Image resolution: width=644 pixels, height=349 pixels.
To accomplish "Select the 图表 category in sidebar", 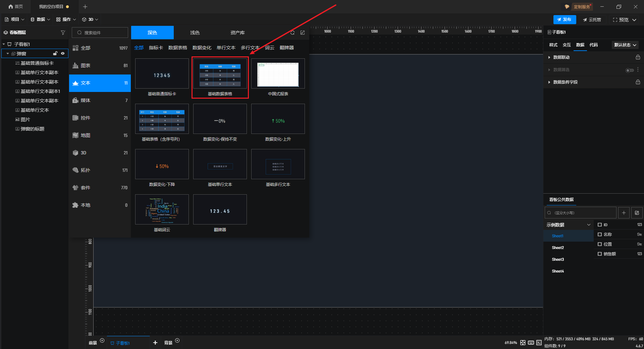I will click(x=100, y=65).
